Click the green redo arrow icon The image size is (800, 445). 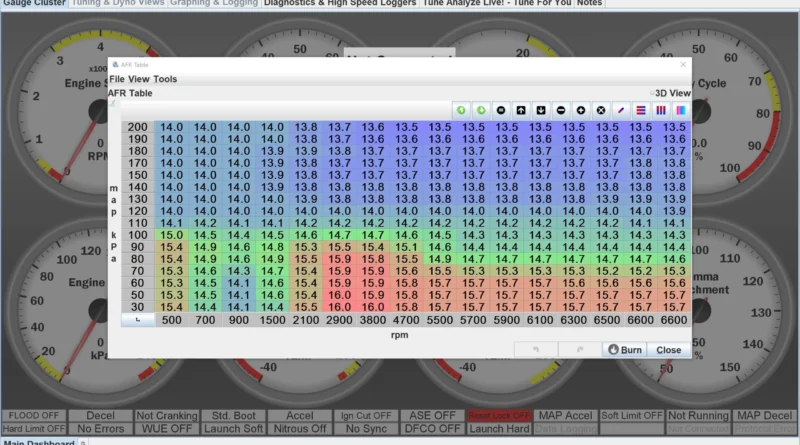(481, 109)
